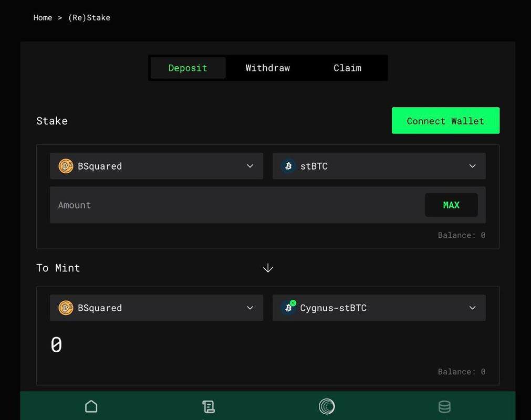Select the concentric circles icon in bottom bar
Image resolution: width=531 pixels, height=420 pixels.
pos(327,406)
